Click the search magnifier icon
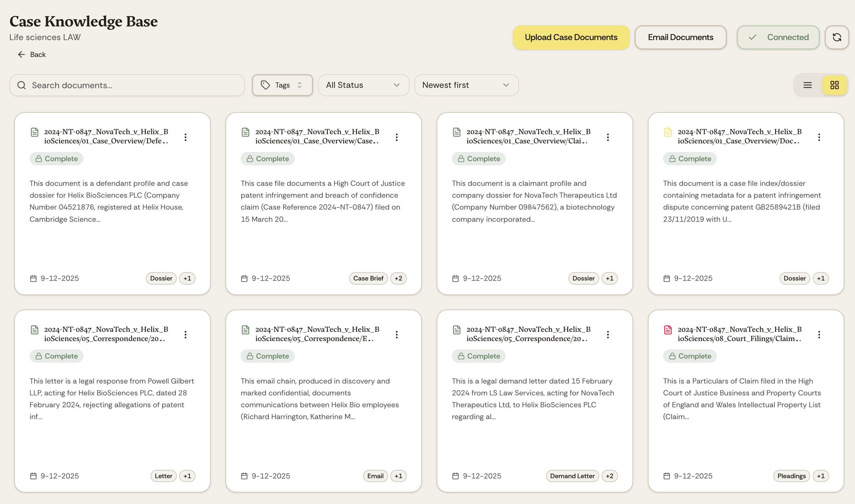Image resolution: width=855 pixels, height=504 pixels. tap(21, 85)
